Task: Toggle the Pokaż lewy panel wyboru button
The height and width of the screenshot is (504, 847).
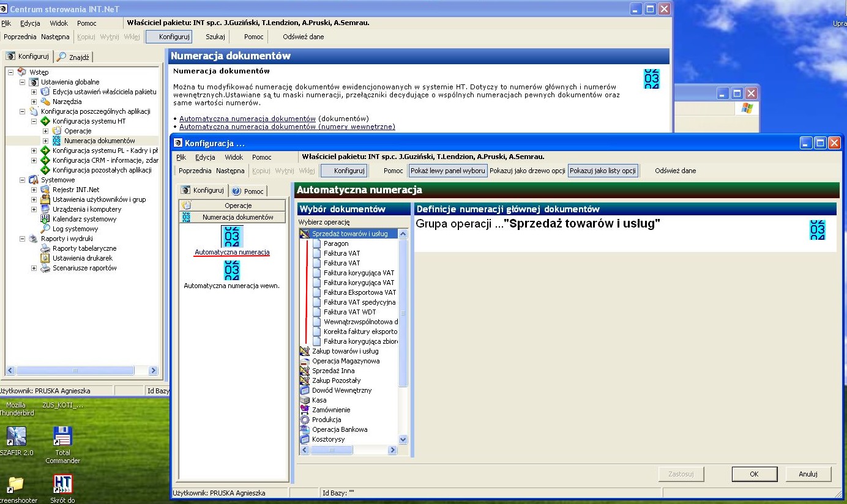Action: click(448, 171)
